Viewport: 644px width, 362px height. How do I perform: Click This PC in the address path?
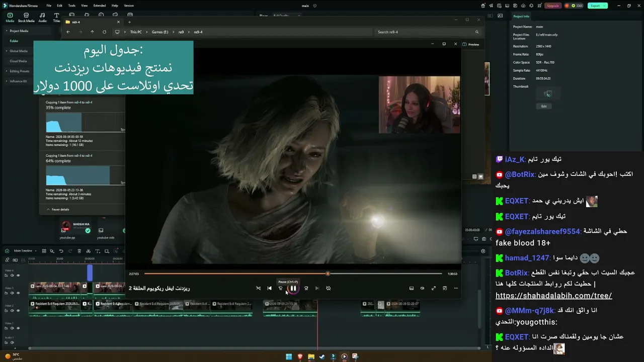[x=136, y=32]
